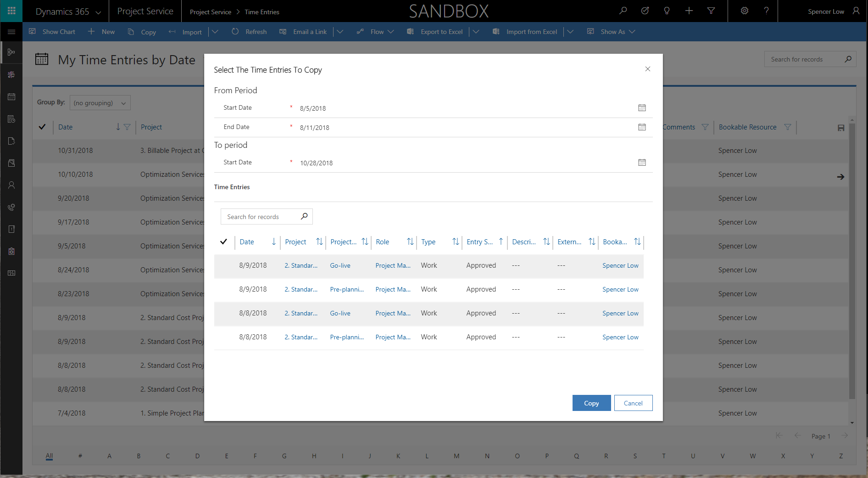The image size is (868, 478).
Task: Expand the Flow dropdown arrow
Action: pyautogui.click(x=391, y=32)
